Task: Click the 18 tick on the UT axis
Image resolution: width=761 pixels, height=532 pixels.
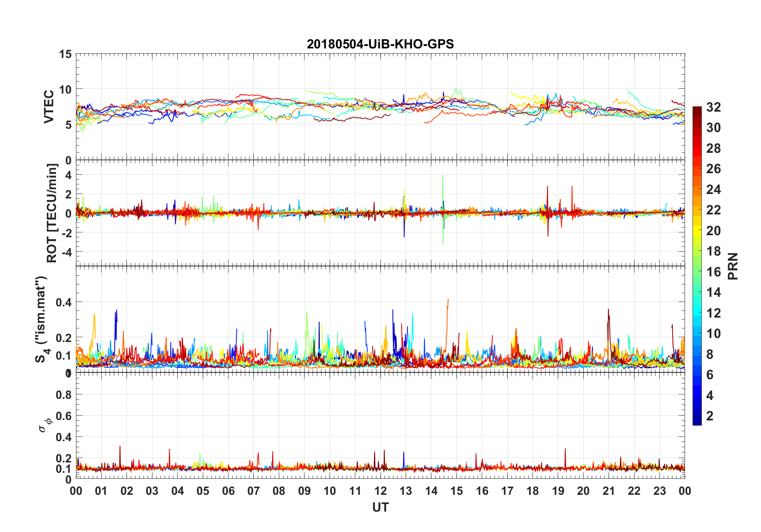Action: tap(533, 491)
